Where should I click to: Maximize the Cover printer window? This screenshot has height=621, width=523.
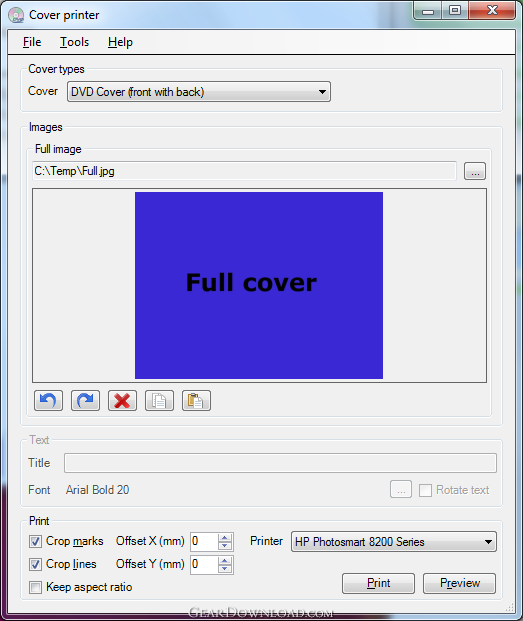click(x=455, y=11)
